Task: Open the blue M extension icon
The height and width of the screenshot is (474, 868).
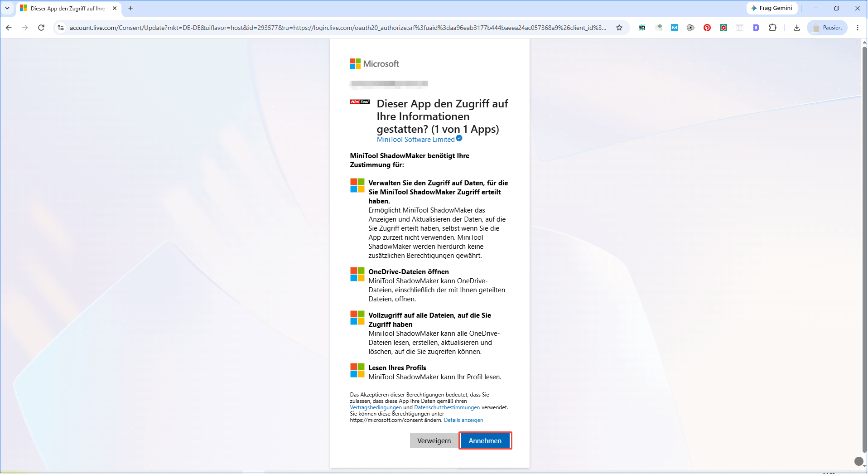Action: coord(675,28)
